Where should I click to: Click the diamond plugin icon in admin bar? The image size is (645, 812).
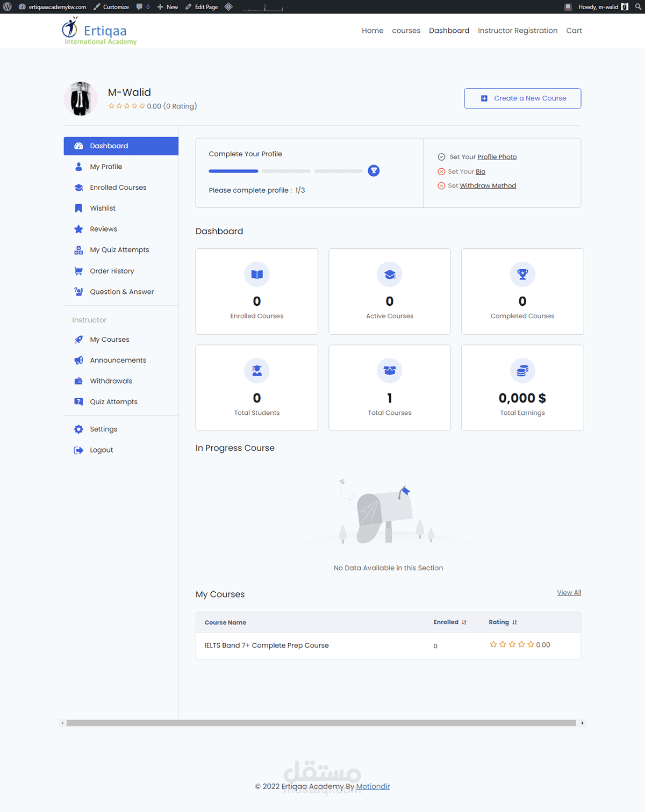pos(228,7)
